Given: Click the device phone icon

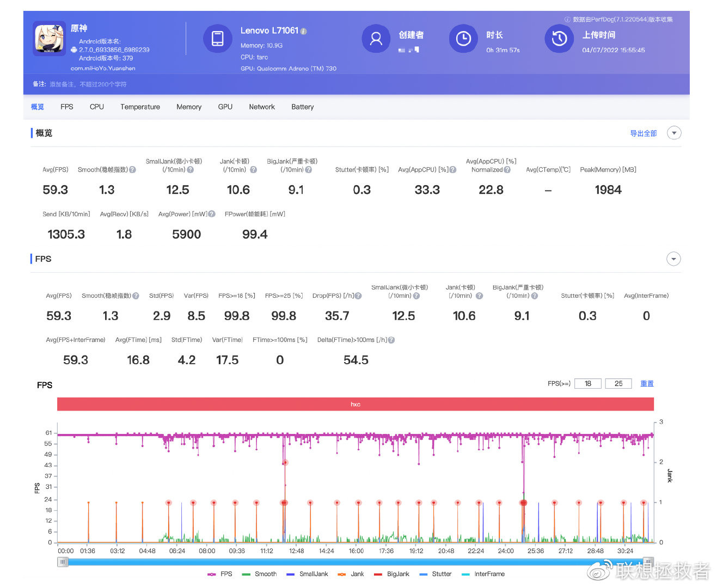Looking at the screenshot, I should coord(217,39).
